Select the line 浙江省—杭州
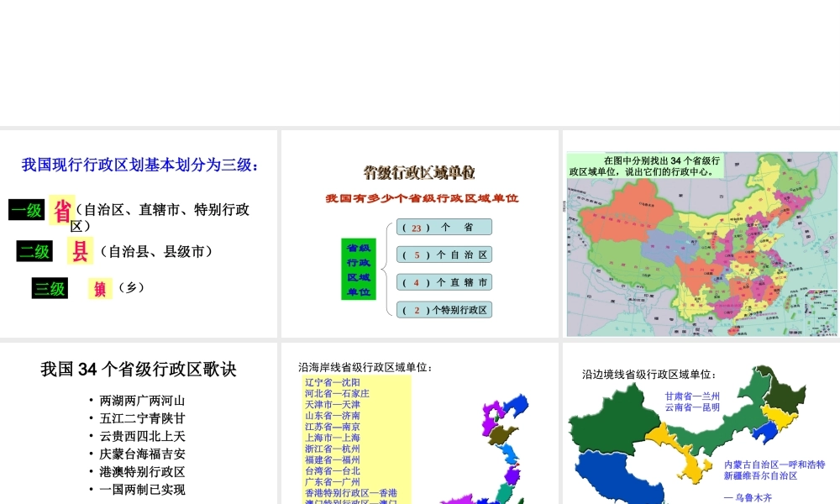 click(333, 449)
